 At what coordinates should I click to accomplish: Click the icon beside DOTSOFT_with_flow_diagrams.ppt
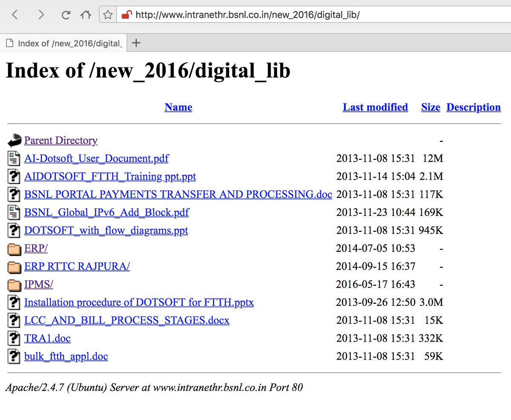tap(14, 230)
